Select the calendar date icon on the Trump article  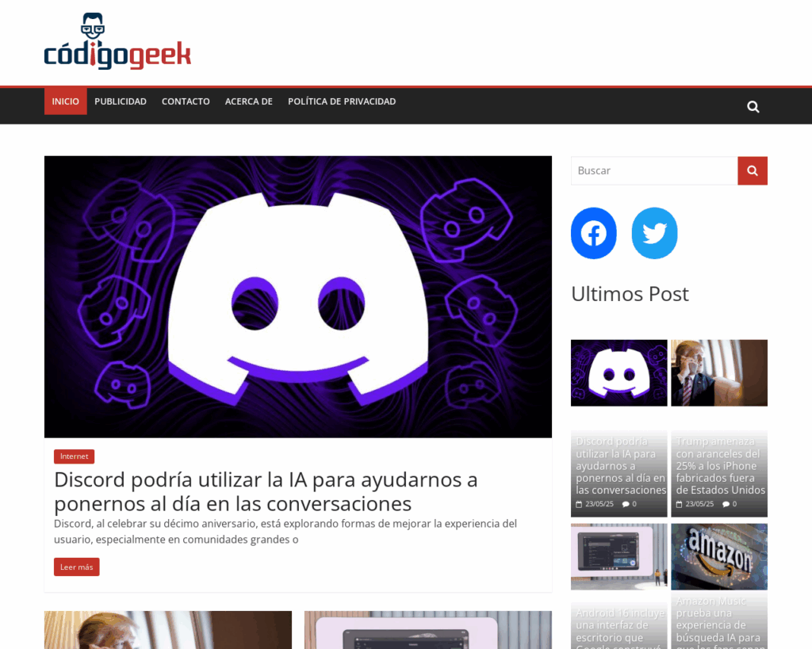coord(678,503)
